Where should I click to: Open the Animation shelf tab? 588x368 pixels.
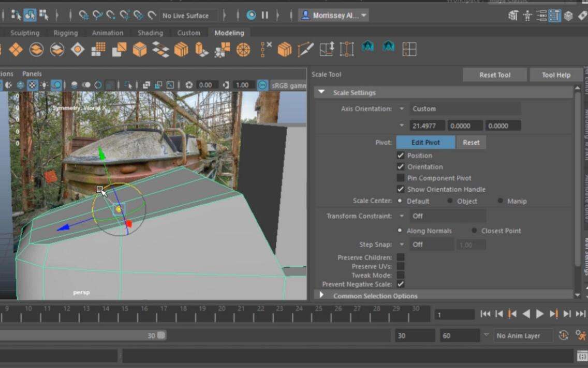(x=108, y=33)
